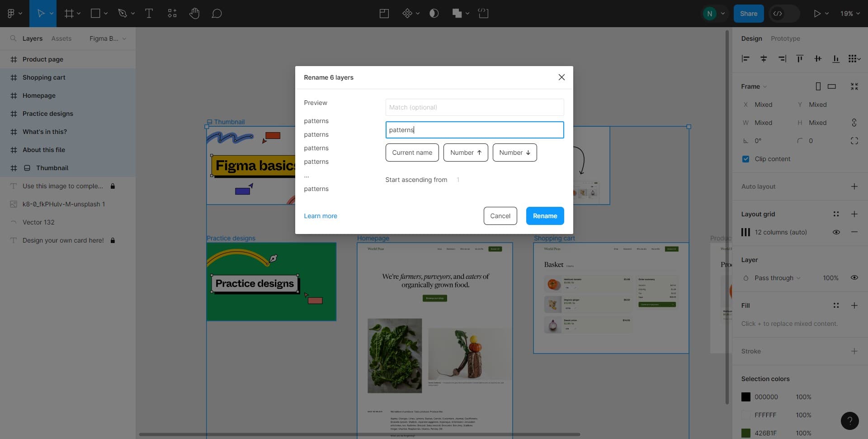868x439 pixels.
Task: Open the Learn more link
Action: pyautogui.click(x=320, y=216)
